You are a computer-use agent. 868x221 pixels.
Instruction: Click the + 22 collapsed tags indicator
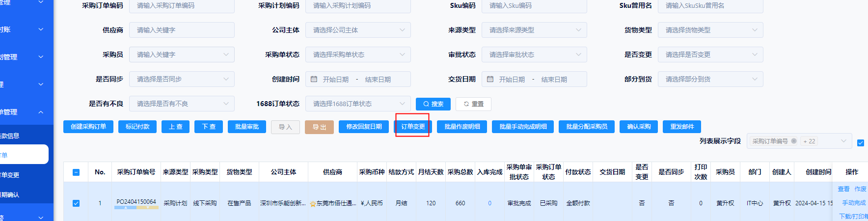point(809,141)
